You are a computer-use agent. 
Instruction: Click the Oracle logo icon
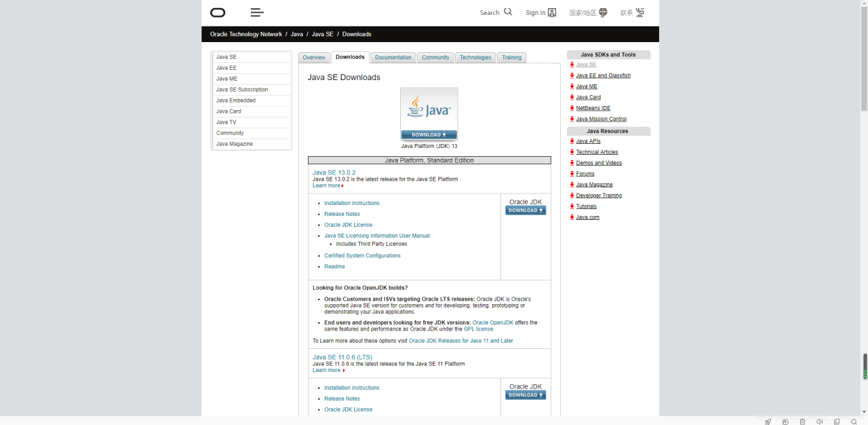tap(218, 12)
